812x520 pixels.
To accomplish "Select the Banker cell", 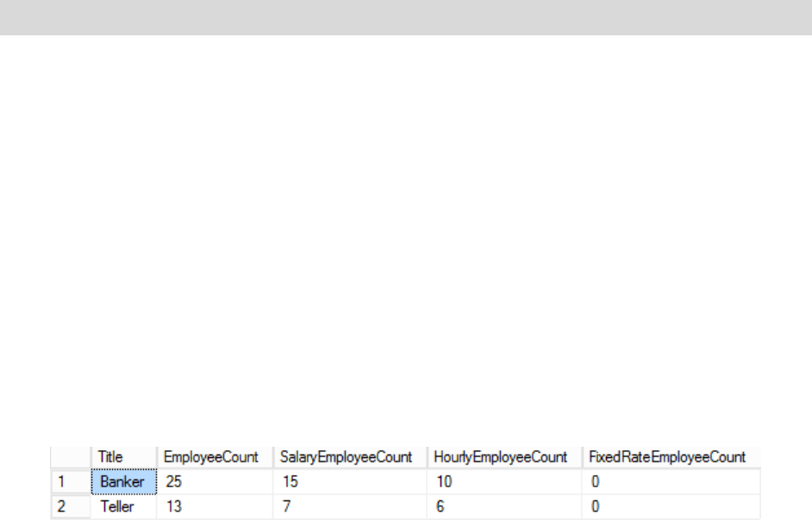I will point(124,482).
